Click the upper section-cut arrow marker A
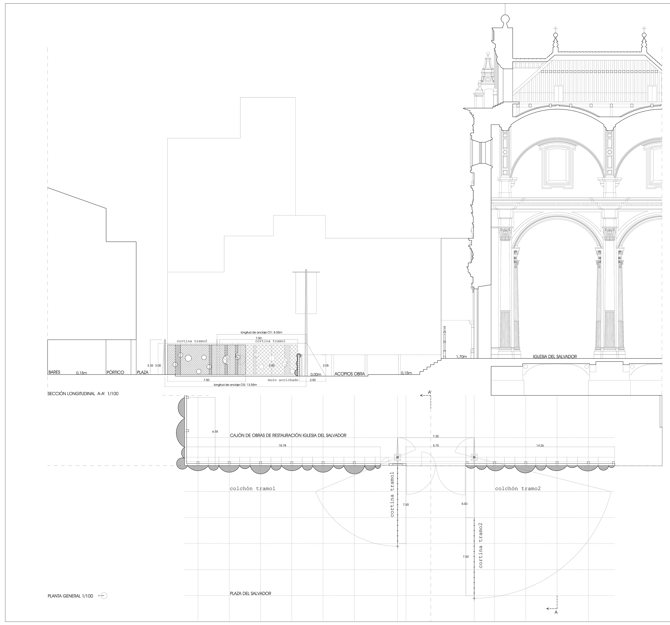 [x=430, y=392]
